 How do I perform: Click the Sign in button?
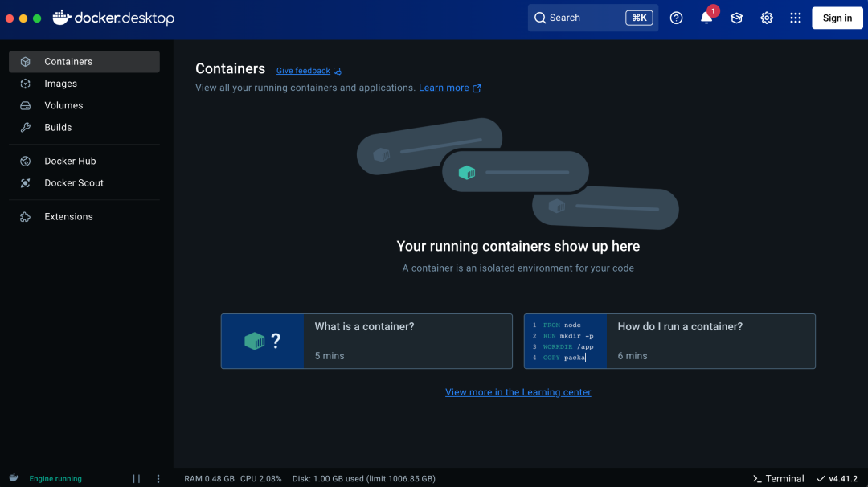pyautogui.click(x=837, y=18)
